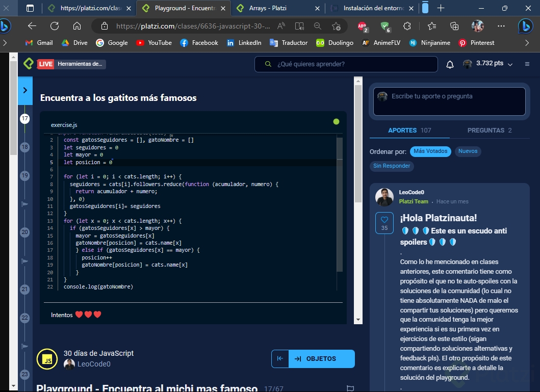
Task: Open the Gmail bookmark
Action: click(x=39, y=43)
